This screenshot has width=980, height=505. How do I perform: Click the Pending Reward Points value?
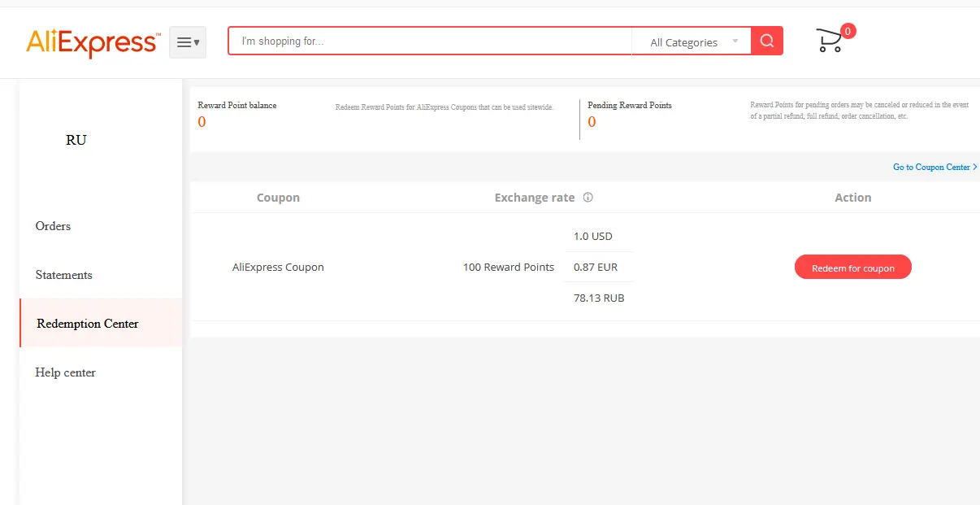592,122
